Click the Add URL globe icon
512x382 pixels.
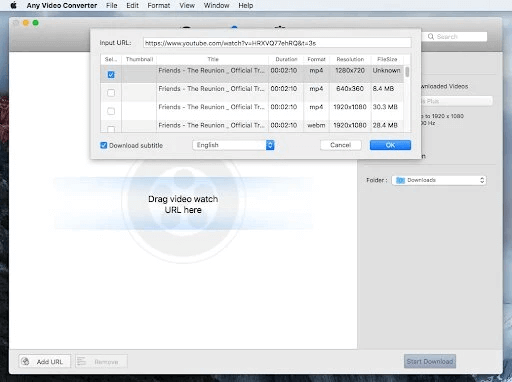(x=26, y=361)
